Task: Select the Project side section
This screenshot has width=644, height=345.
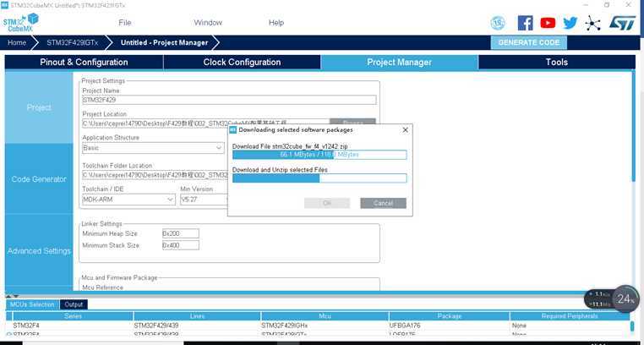Action: [39, 107]
